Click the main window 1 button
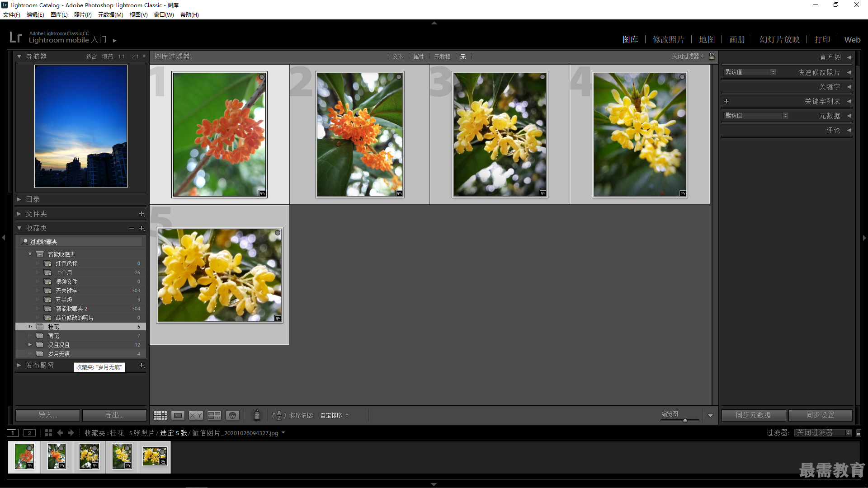The height and width of the screenshot is (488, 868). click(13, 433)
